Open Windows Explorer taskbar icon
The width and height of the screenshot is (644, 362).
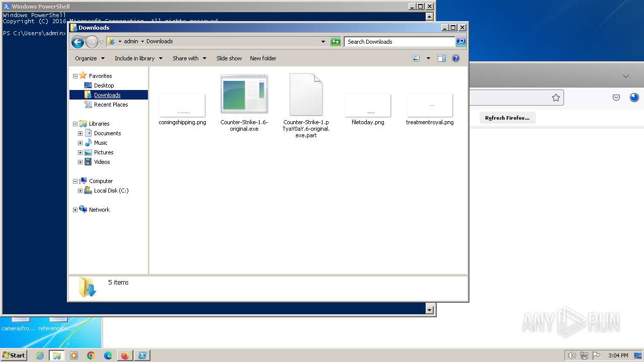[x=57, y=355]
